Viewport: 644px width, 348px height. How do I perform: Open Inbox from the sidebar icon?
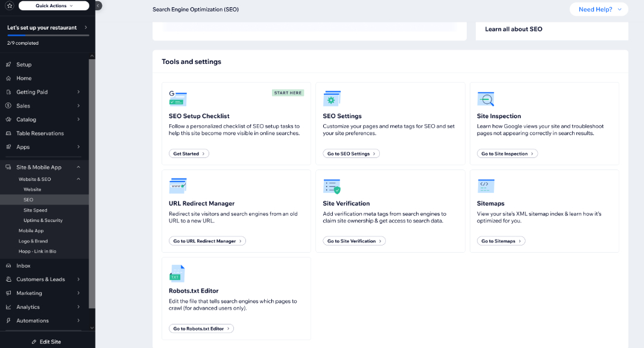click(x=7, y=265)
